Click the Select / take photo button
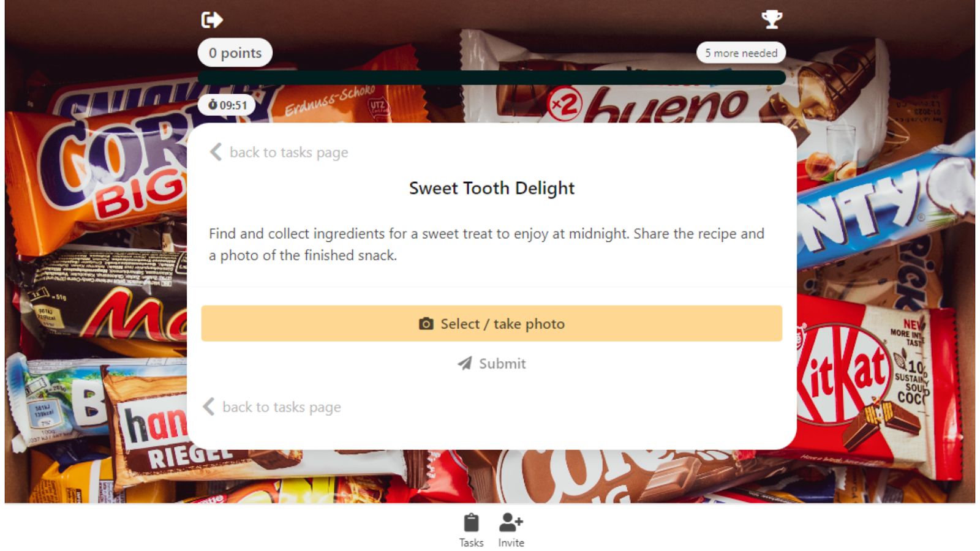The width and height of the screenshot is (980, 551). [x=492, y=323]
